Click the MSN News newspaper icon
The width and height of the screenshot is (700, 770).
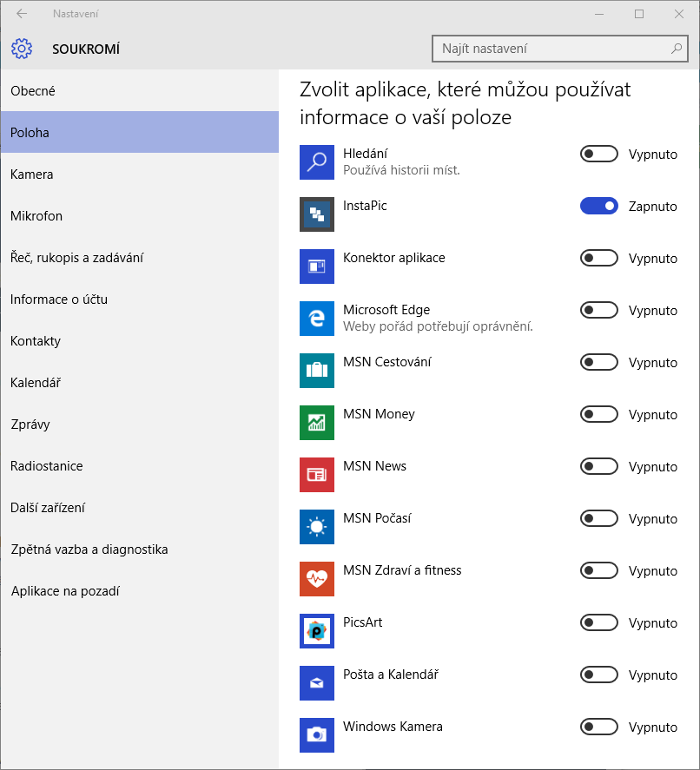click(x=317, y=474)
